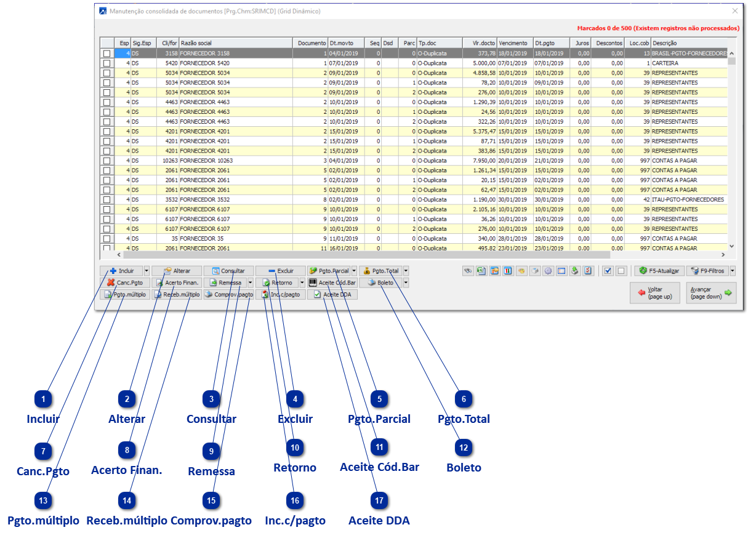
Task: Click the checklist document icon
Action: 587,271
